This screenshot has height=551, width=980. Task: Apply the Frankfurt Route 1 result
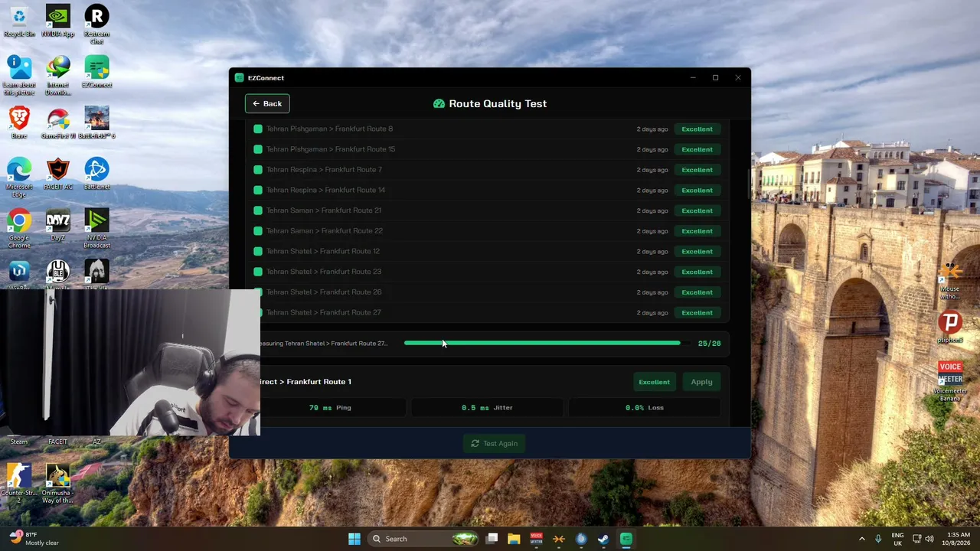coord(701,382)
